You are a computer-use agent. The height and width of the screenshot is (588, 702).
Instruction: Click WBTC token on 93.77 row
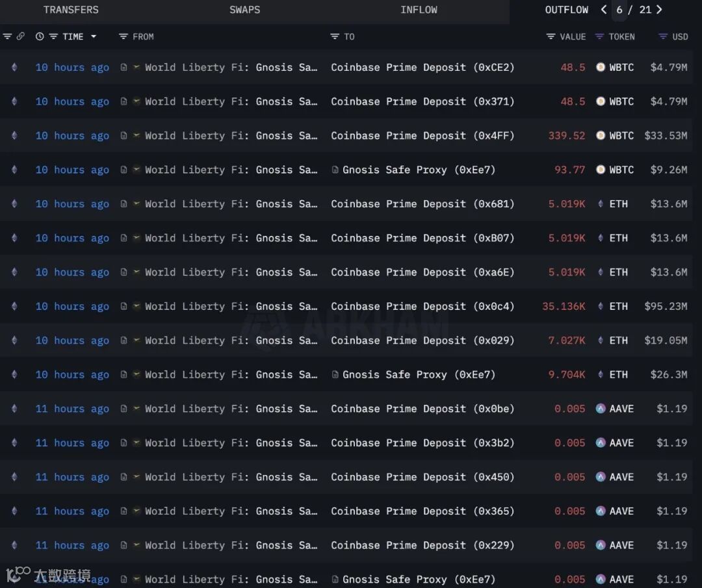pyautogui.click(x=615, y=170)
